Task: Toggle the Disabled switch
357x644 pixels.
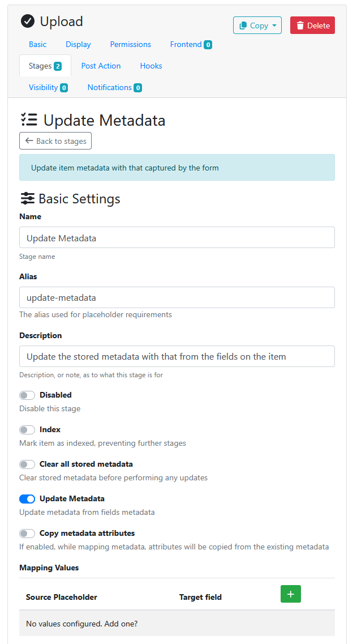Action: (x=27, y=395)
